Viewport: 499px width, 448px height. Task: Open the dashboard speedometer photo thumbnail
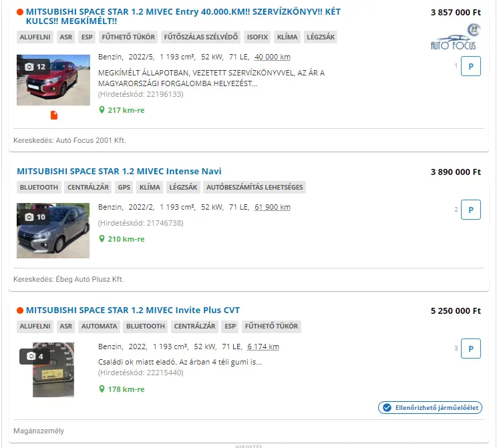coord(53,370)
